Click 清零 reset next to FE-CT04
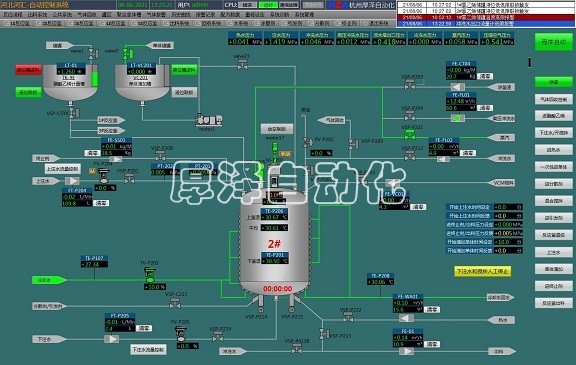This screenshot has height=365, width=576. pos(485,76)
